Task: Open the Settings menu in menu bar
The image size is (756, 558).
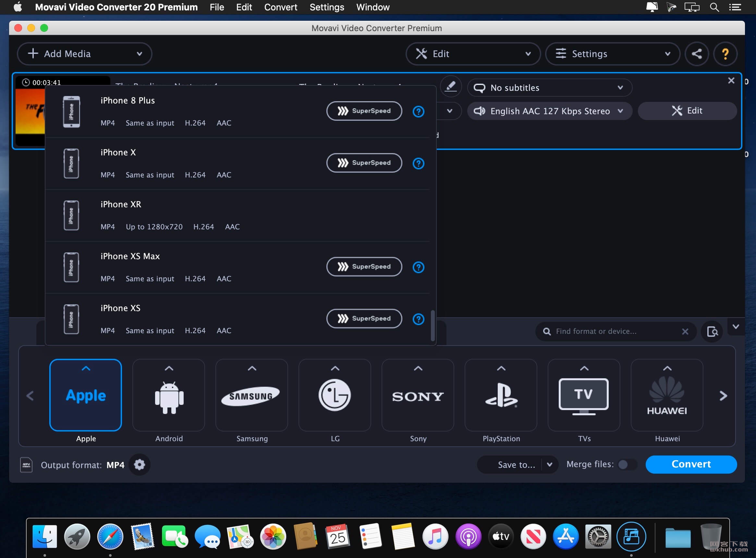Action: pos(327,7)
